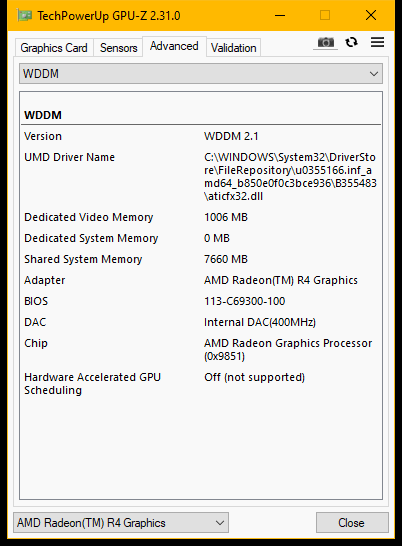Click the Close button at bottom
The height and width of the screenshot is (546, 402).
click(x=352, y=522)
